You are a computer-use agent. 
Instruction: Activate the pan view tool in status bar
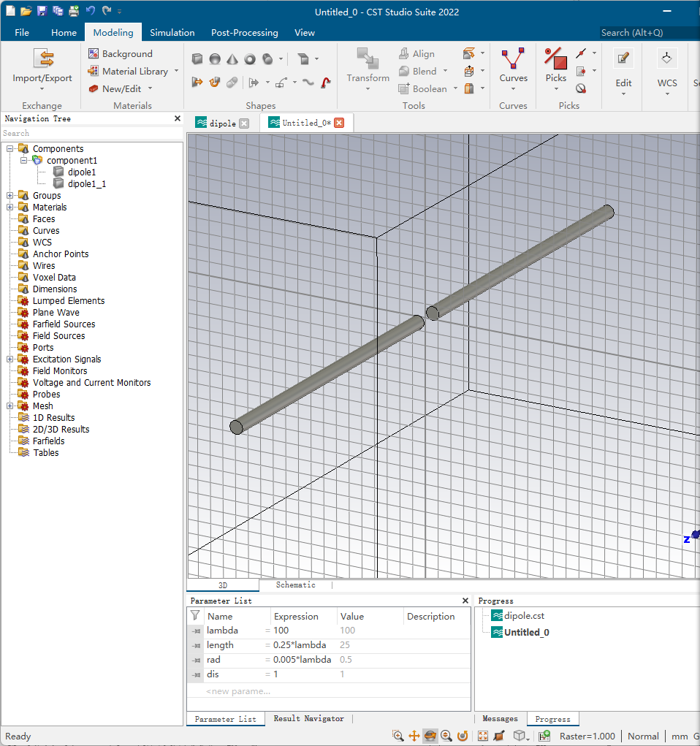point(414,736)
